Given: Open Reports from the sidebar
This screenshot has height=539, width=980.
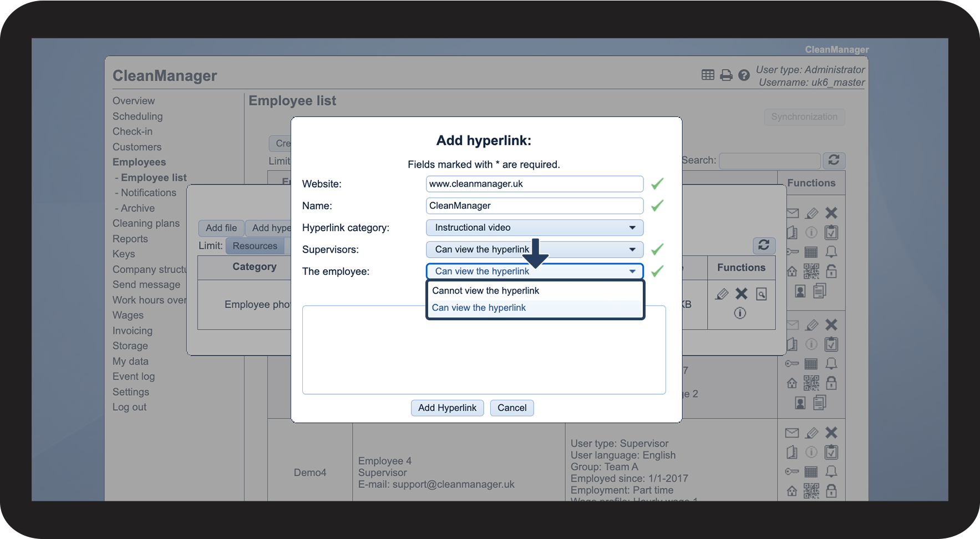Looking at the screenshot, I should click(130, 239).
